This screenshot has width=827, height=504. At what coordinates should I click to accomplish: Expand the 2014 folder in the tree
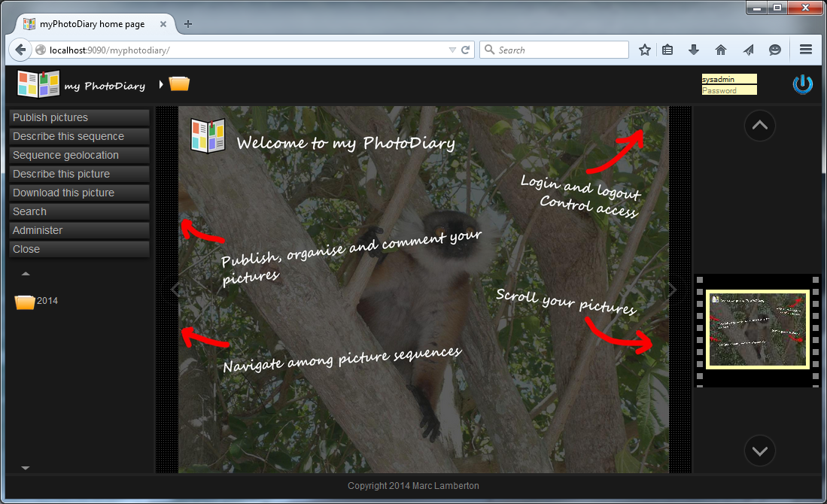click(26, 302)
